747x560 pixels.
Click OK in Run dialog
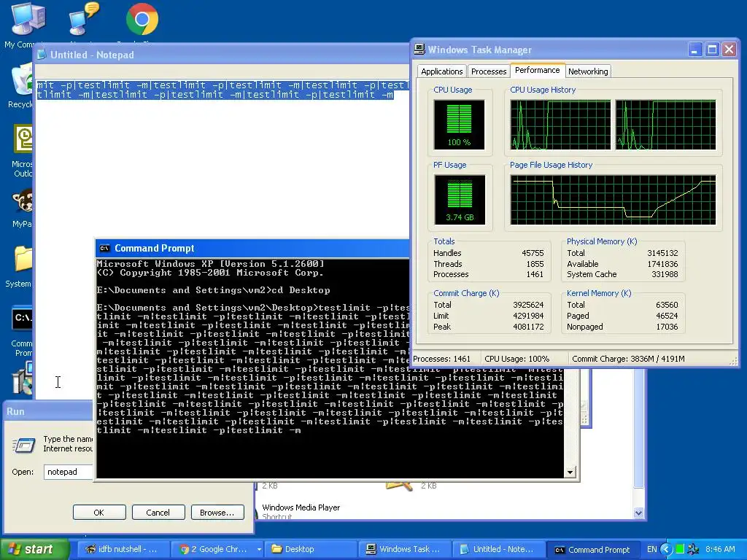point(99,513)
